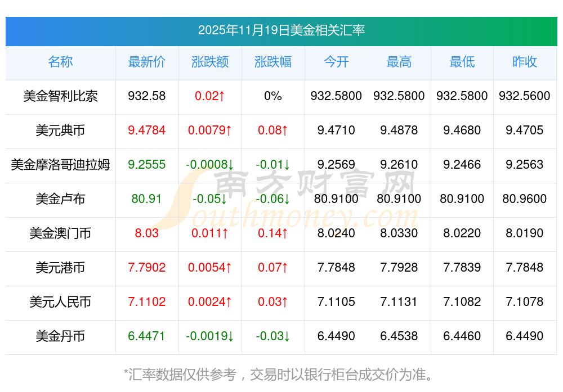Viewport: 563px width, 392px height.
Task: Select the 涨跌额 column header
Action: (209, 62)
